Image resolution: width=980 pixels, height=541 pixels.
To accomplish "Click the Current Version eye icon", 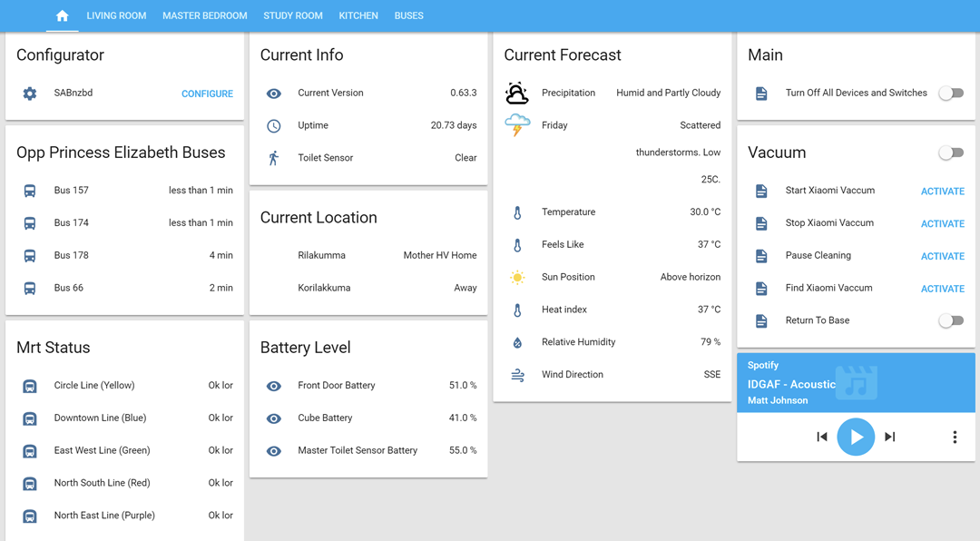I will tap(274, 93).
